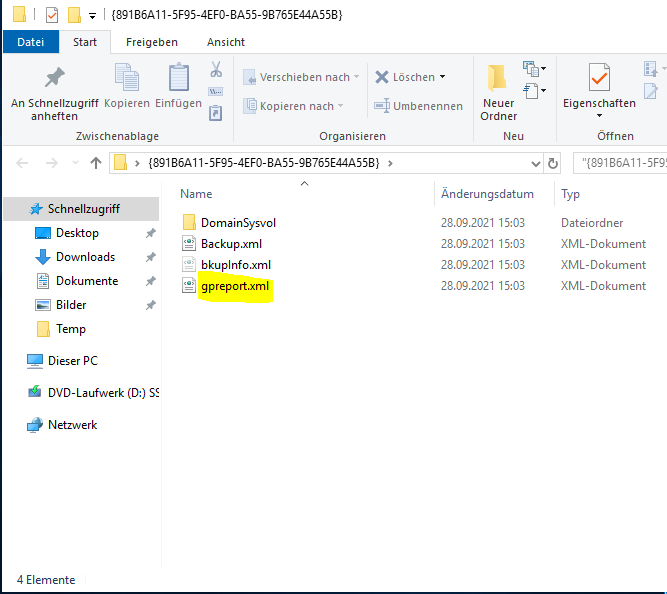Select DVD-Laufwerk (D:) in navigation pane

pos(103,393)
